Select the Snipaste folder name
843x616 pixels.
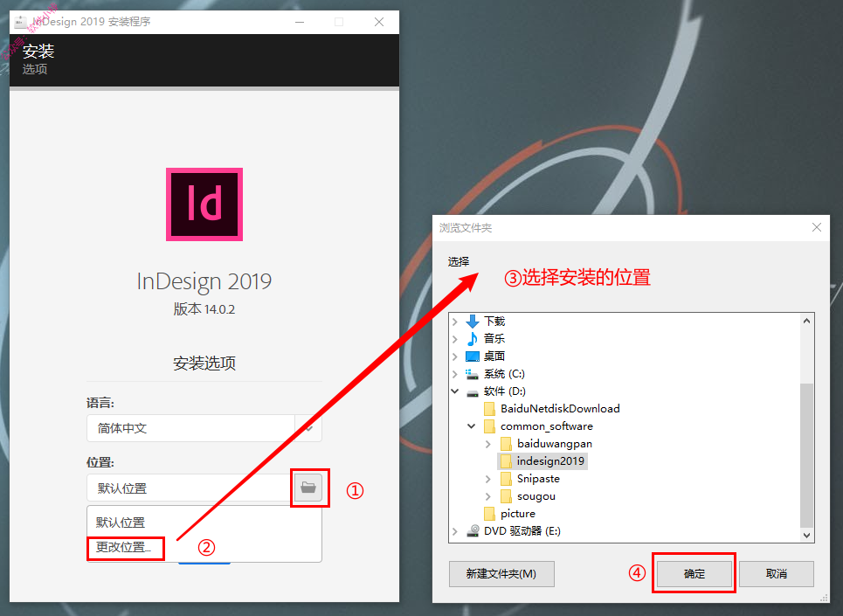[x=538, y=479]
